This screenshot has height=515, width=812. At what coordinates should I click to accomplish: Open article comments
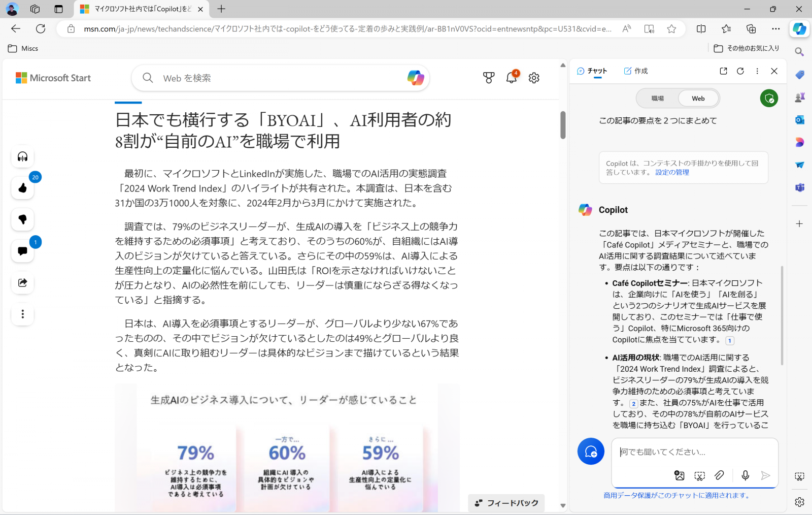tap(22, 251)
